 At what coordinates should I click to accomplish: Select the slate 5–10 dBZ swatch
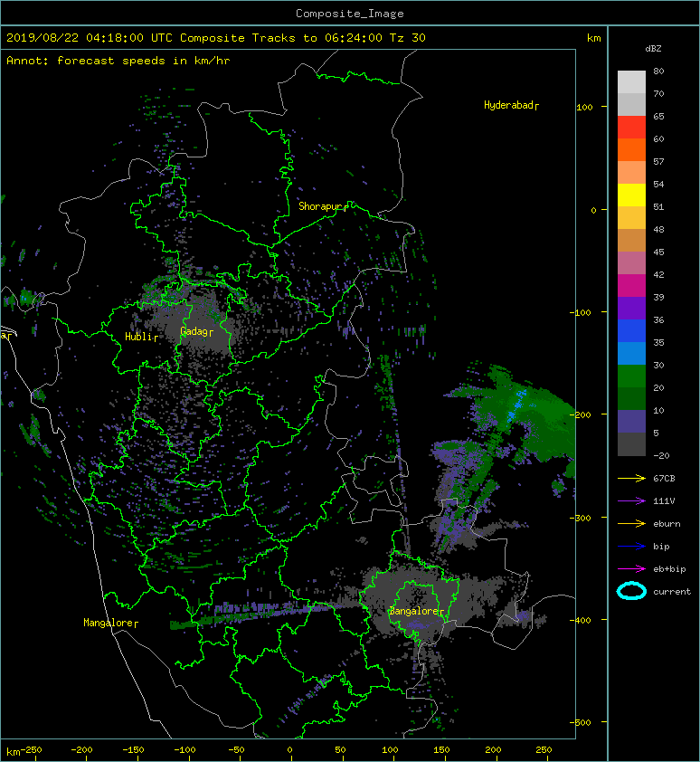(x=631, y=422)
